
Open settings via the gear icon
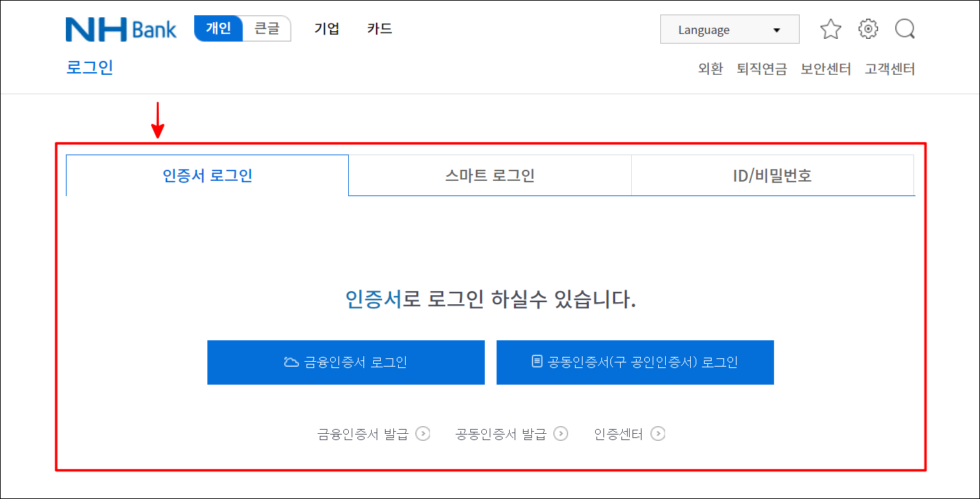[x=867, y=29]
